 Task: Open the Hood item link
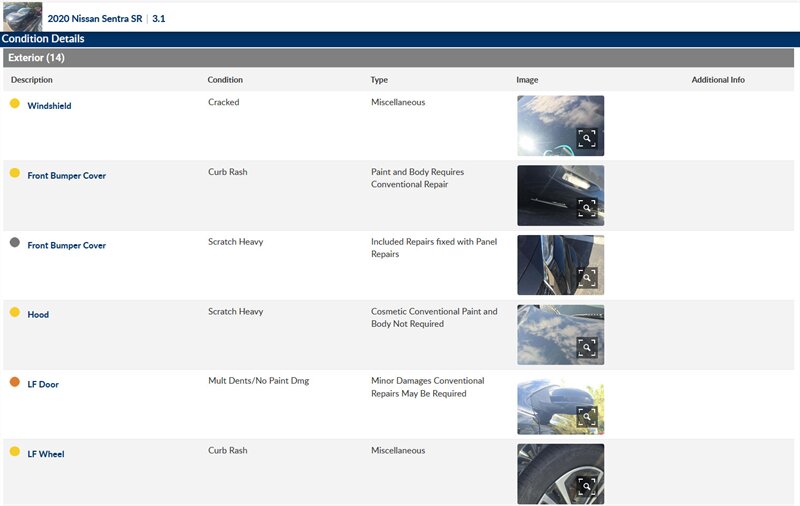(x=38, y=315)
